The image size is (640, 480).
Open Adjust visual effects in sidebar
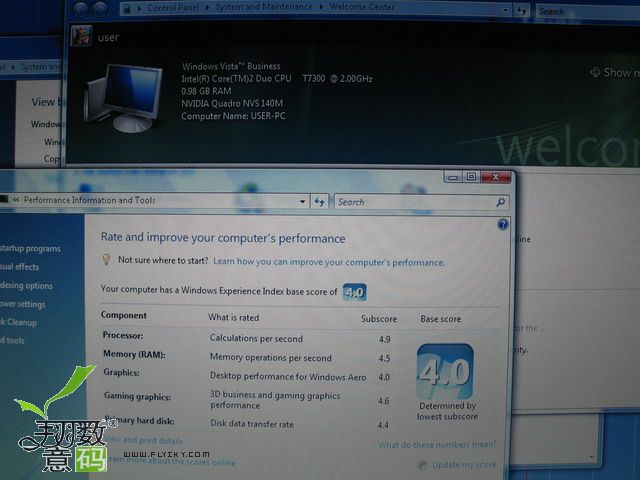click(20, 267)
